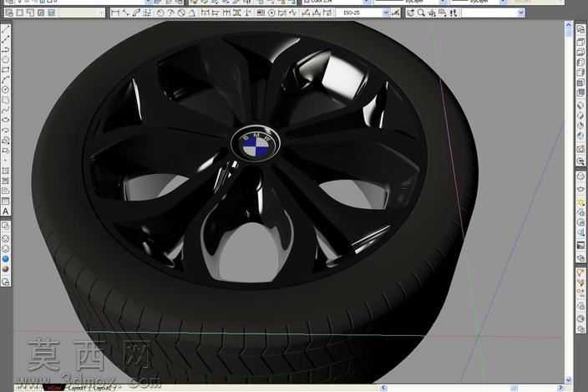Click the Linear dimension tool
Screen dimensions: 588x392
(x=115, y=13)
